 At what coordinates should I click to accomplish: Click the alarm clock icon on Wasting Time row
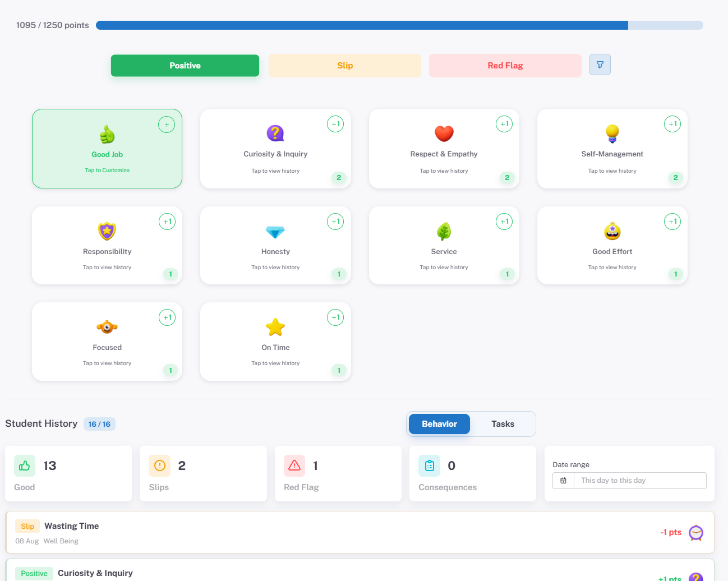(696, 533)
